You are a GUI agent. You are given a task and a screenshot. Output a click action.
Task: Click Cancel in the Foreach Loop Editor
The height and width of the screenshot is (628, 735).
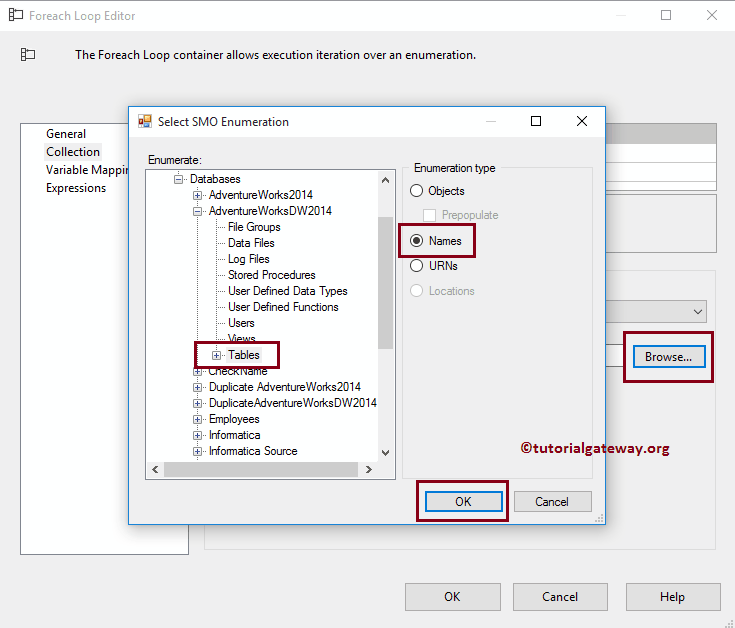[560, 597]
